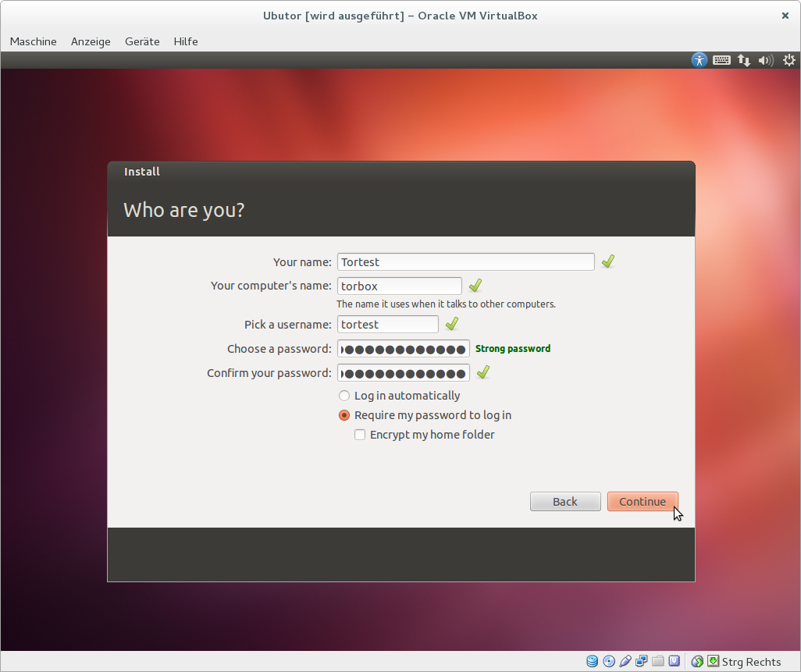Select 'Log in automatically' option
Image resolution: width=801 pixels, height=672 pixels.
(344, 396)
